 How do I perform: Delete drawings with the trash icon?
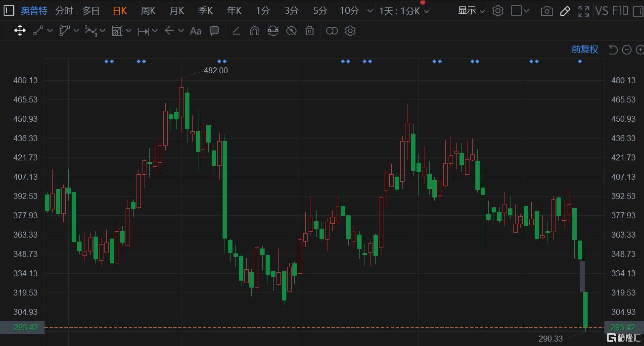click(x=310, y=31)
